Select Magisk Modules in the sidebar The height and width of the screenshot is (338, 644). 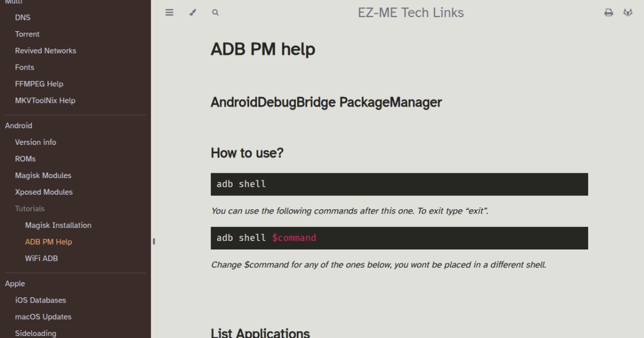click(43, 175)
